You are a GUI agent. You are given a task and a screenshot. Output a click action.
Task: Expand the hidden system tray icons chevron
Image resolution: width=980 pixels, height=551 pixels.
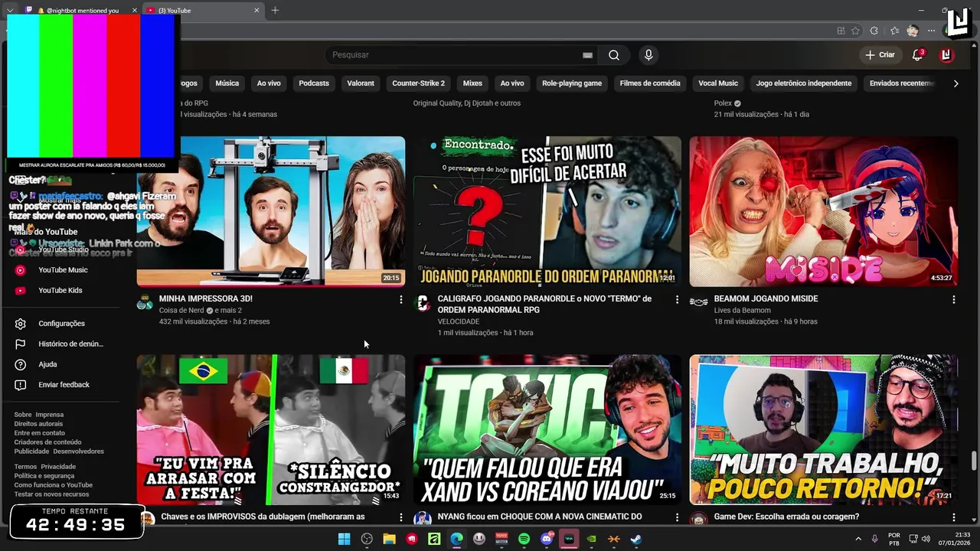(x=857, y=539)
